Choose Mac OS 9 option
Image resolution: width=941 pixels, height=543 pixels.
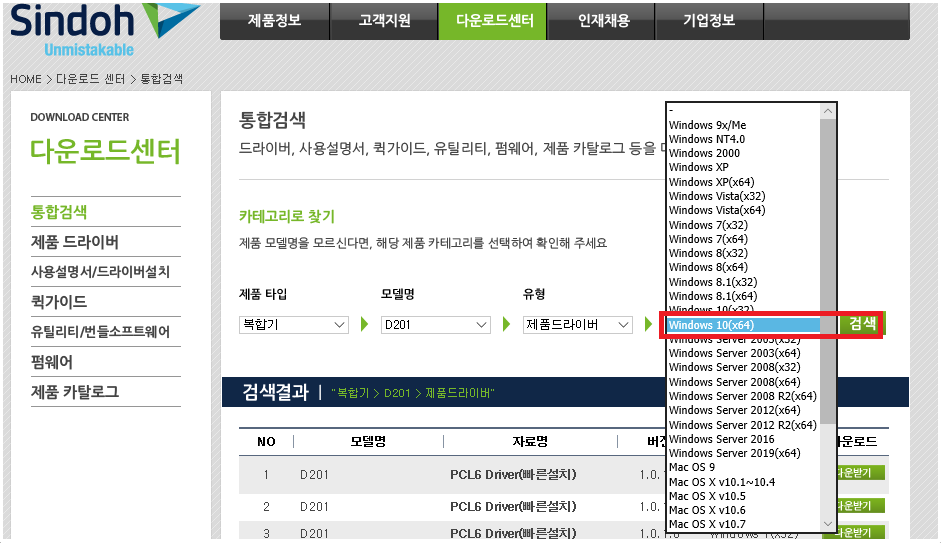[744, 467]
